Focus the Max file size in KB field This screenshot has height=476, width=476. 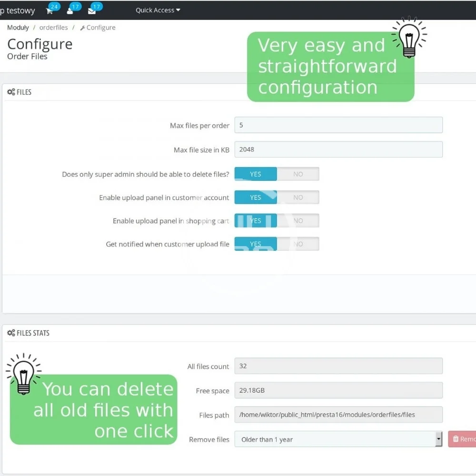point(338,149)
